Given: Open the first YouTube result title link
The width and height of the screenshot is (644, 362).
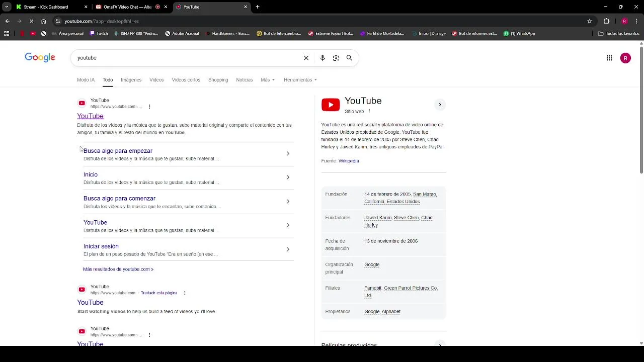Looking at the screenshot, I should [x=90, y=116].
